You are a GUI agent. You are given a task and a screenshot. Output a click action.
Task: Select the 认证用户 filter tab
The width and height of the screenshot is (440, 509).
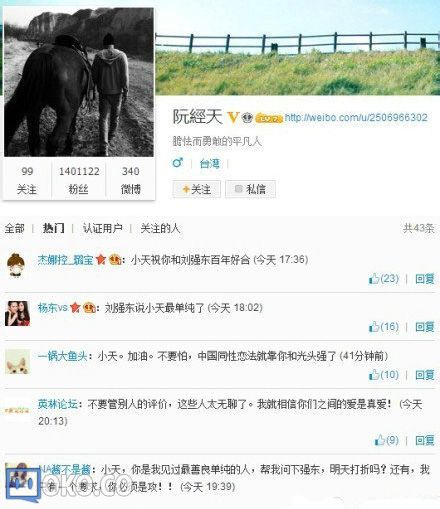[103, 228]
